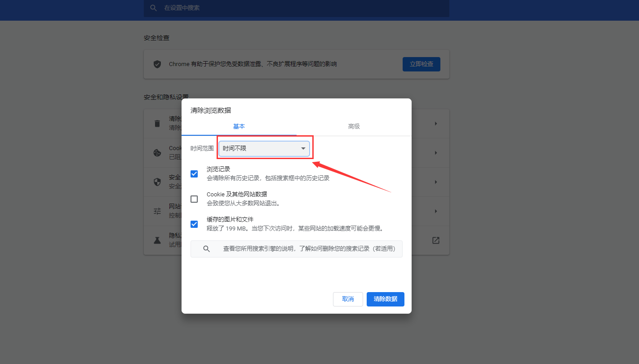The width and height of the screenshot is (639, 364).
Task: Click the cookie icon in the sidebar list
Action: [x=157, y=152]
